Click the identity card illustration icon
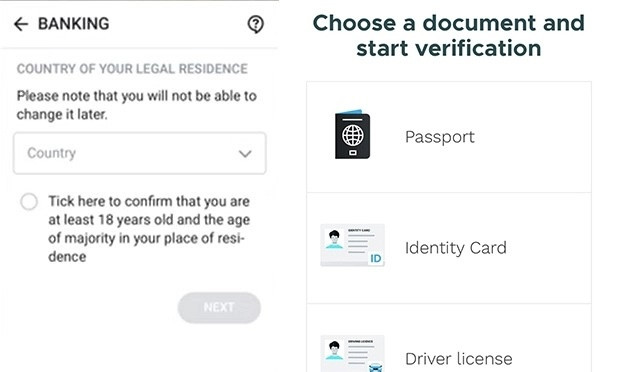 [x=352, y=245]
